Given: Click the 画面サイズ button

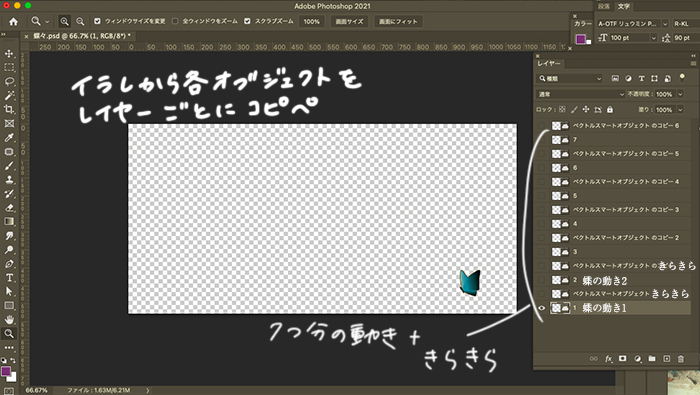Looking at the screenshot, I should (x=350, y=21).
